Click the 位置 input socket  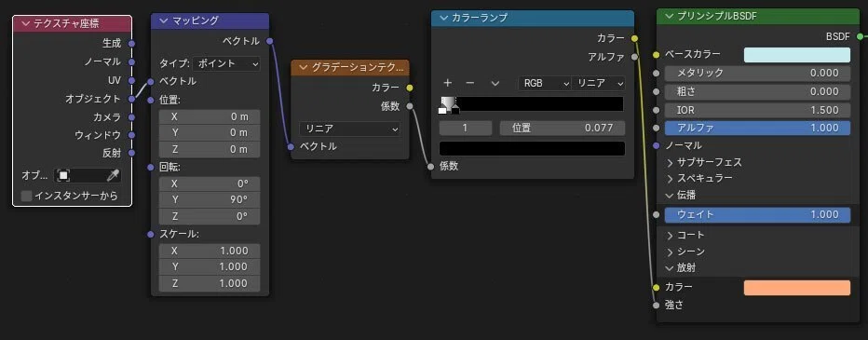point(151,101)
